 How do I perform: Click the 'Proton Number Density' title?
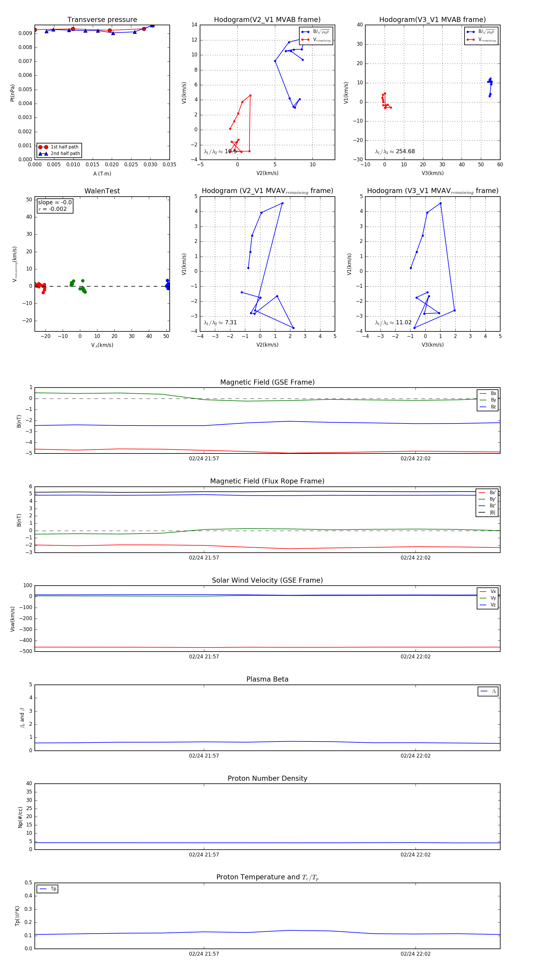tap(267, 778)
